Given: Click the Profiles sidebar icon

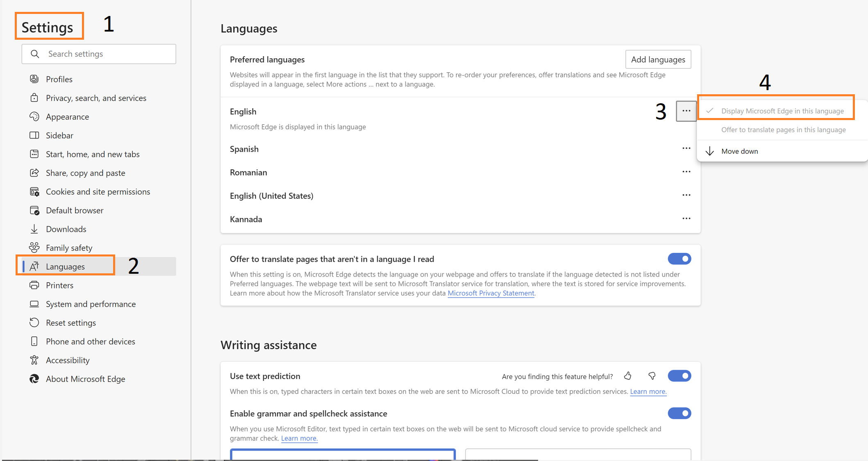Looking at the screenshot, I should tap(34, 79).
